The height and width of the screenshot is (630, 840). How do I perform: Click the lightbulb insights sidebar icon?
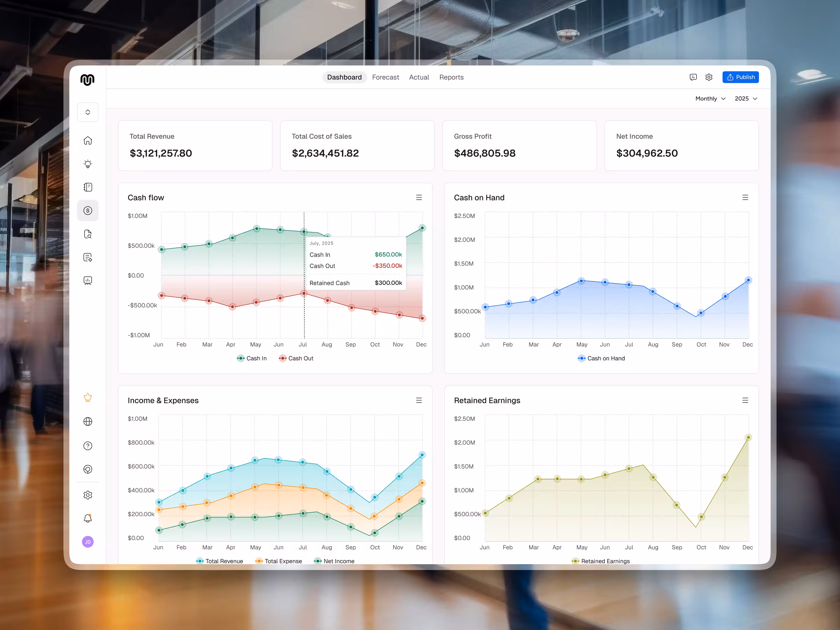(88, 164)
